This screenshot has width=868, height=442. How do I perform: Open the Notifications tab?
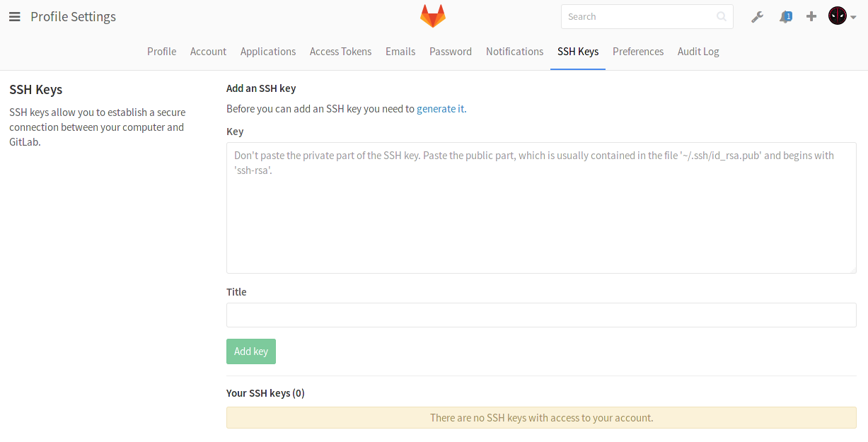pos(514,52)
